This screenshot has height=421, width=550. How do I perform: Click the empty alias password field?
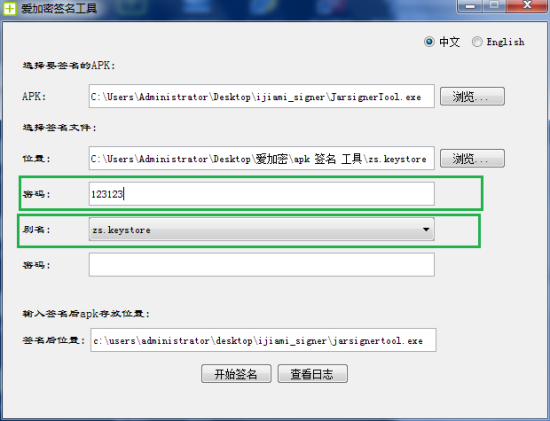click(x=262, y=265)
